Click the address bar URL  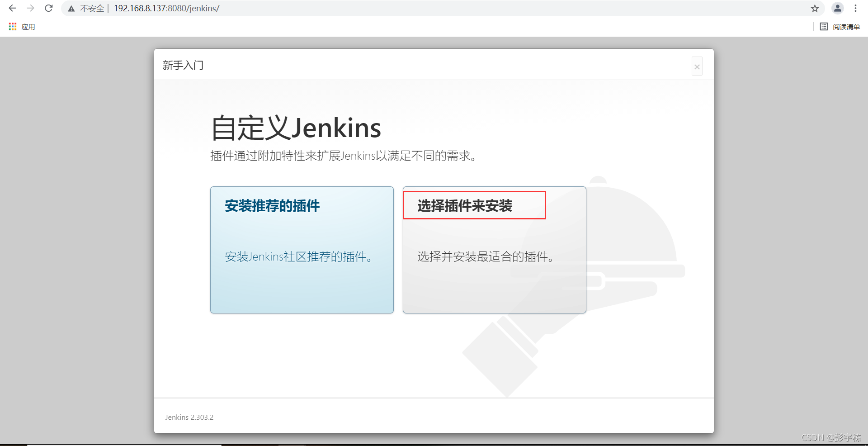166,8
